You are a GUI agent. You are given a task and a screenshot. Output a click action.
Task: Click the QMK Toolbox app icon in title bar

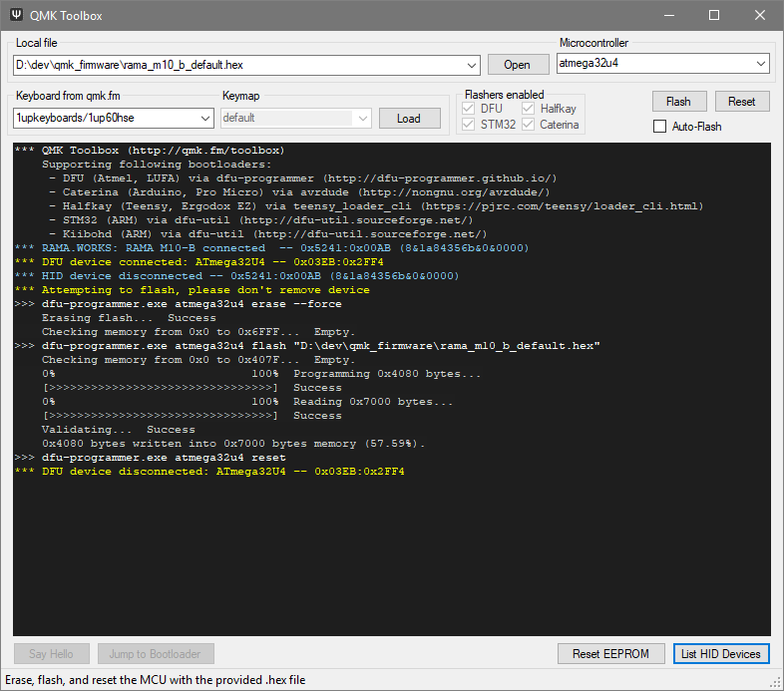(17, 15)
